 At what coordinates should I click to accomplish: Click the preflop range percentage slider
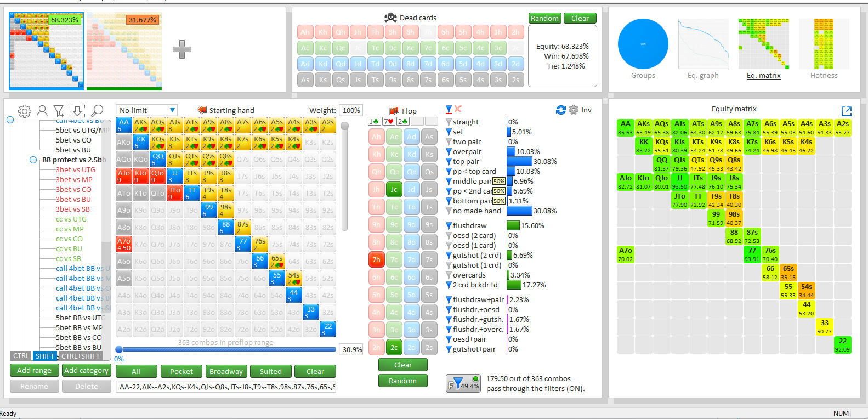(x=226, y=349)
